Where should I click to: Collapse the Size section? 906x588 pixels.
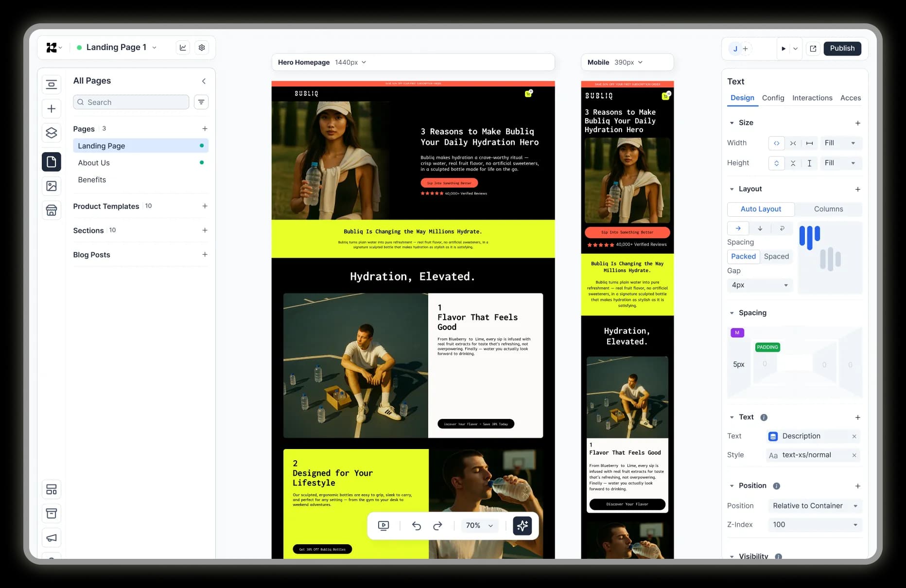click(732, 123)
